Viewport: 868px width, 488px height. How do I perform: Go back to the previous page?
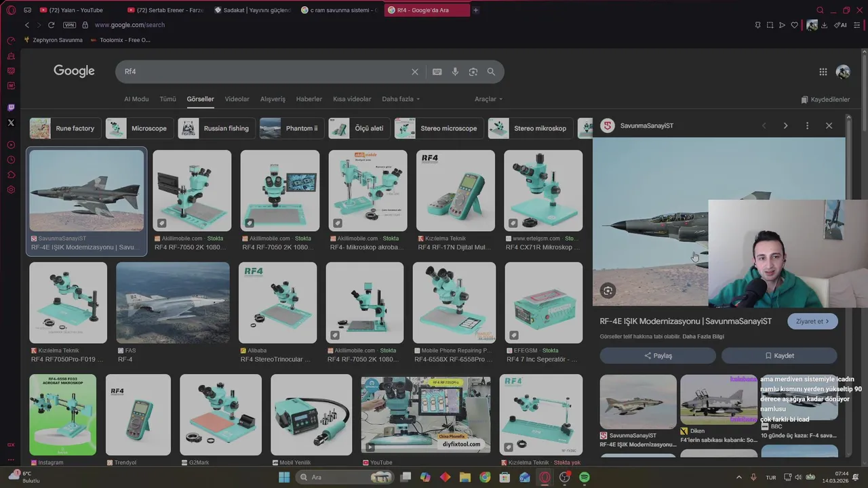pos(27,25)
